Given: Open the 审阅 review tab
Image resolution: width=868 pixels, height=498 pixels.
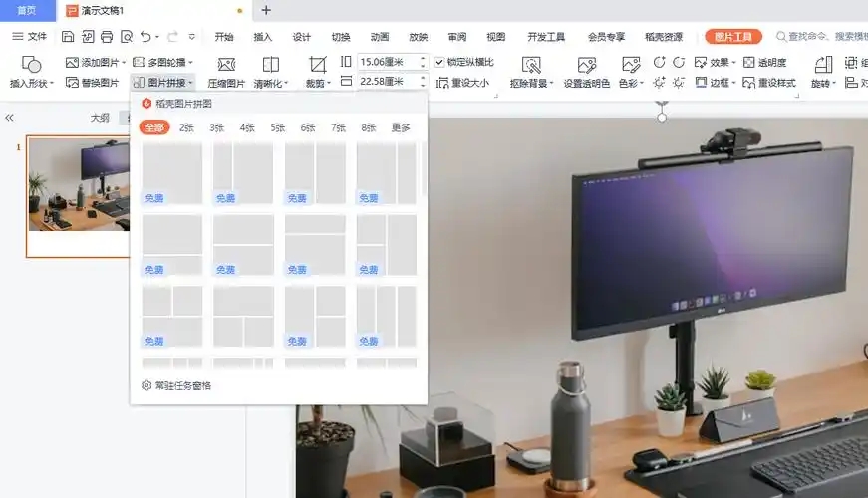Looking at the screenshot, I should [456, 37].
